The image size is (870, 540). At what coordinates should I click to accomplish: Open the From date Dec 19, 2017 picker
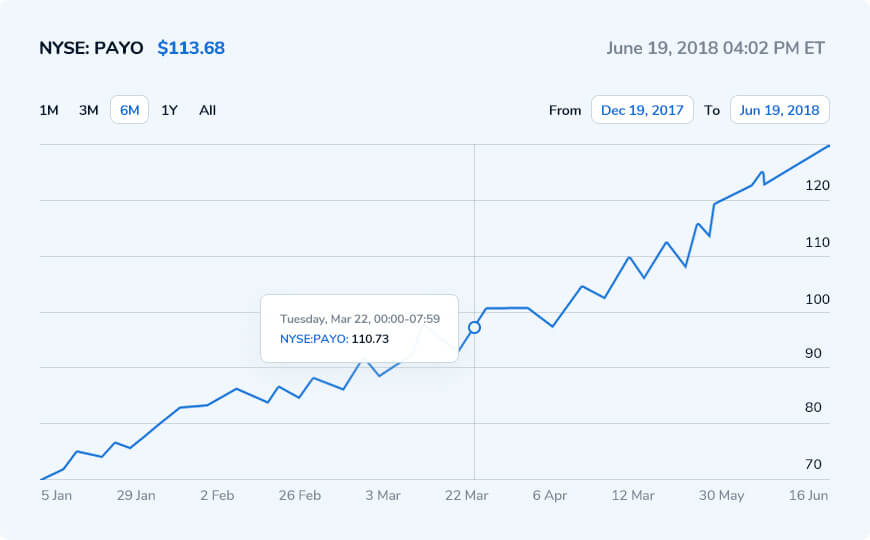tap(642, 110)
